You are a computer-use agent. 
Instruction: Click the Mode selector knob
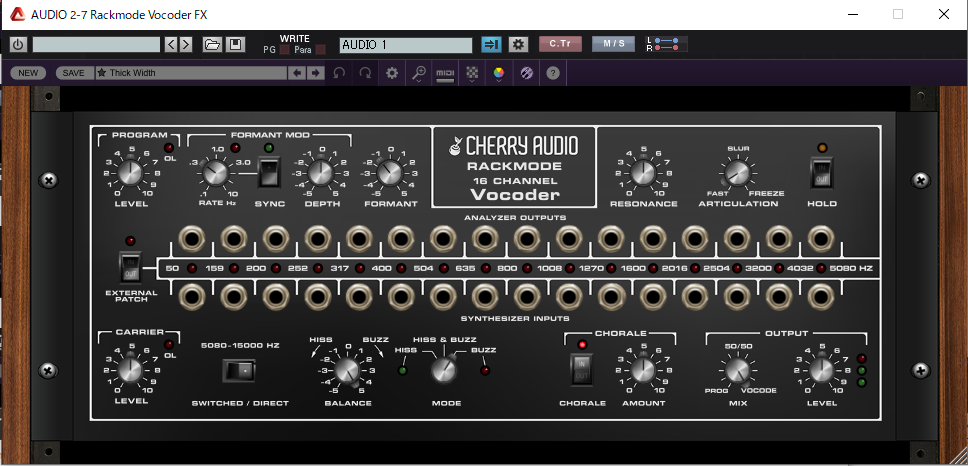tap(443, 369)
